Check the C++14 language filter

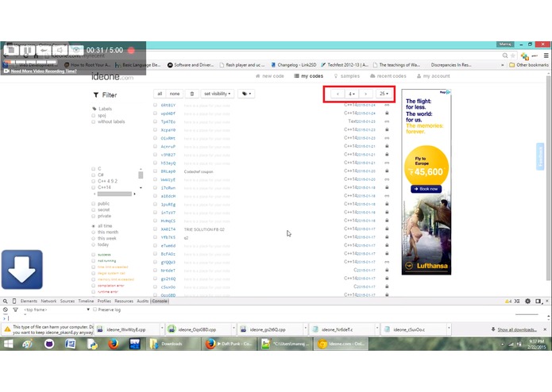[x=93, y=187]
